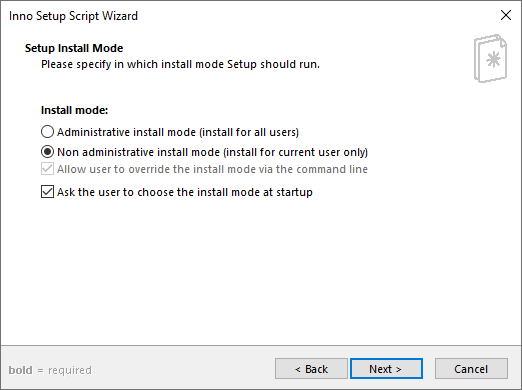The image size is (522, 390).
Task: Click the asterisk on the wizard page icon
Action: (493, 60)
